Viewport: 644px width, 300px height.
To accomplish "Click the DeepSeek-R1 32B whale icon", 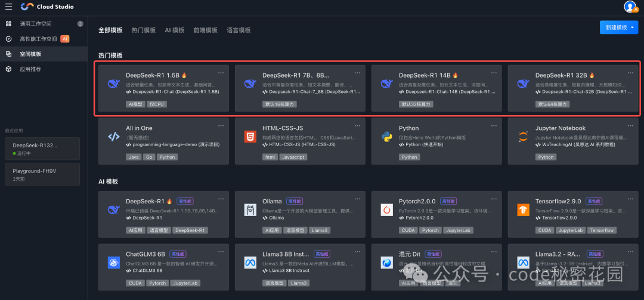I will click(x=523, y=84).
